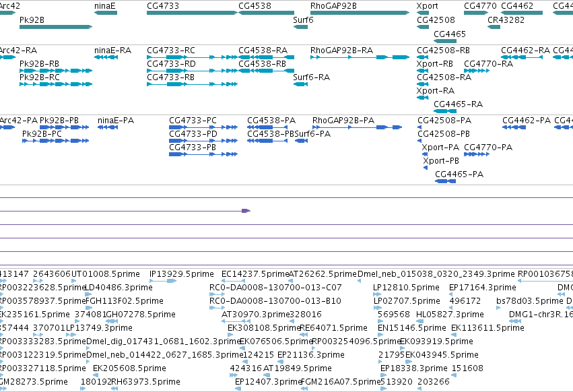573x392 pixels.
Task: Click the EP12407.3prime EST label
Action: (269, 382)
